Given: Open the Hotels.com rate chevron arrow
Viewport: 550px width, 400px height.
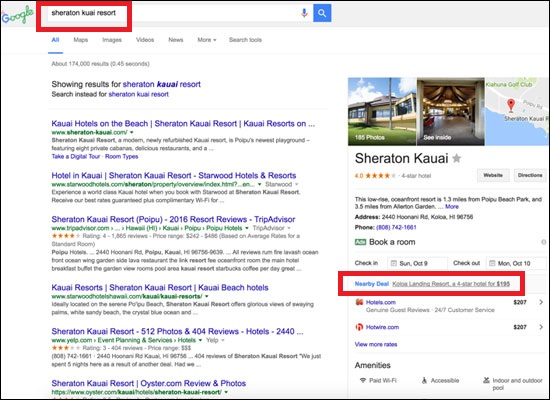Looking at the screenshot, I should coord(541,302).
